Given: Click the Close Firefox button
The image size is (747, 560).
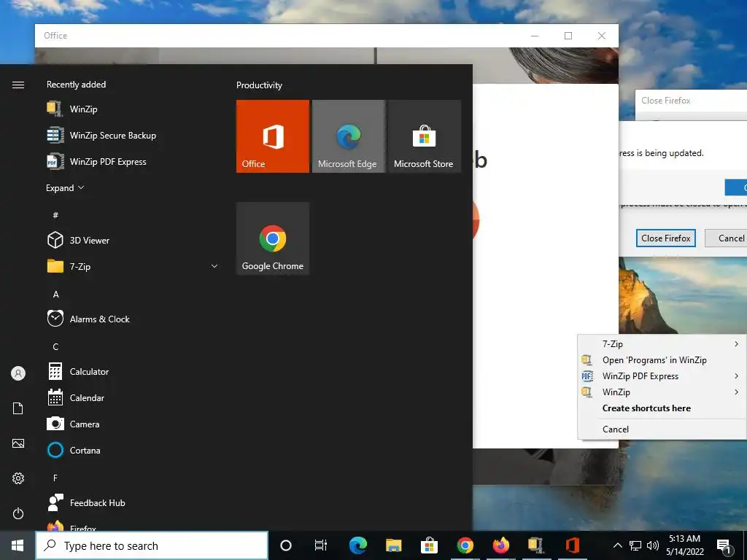Looking at the screenshot, I should [x=665, y=238].
